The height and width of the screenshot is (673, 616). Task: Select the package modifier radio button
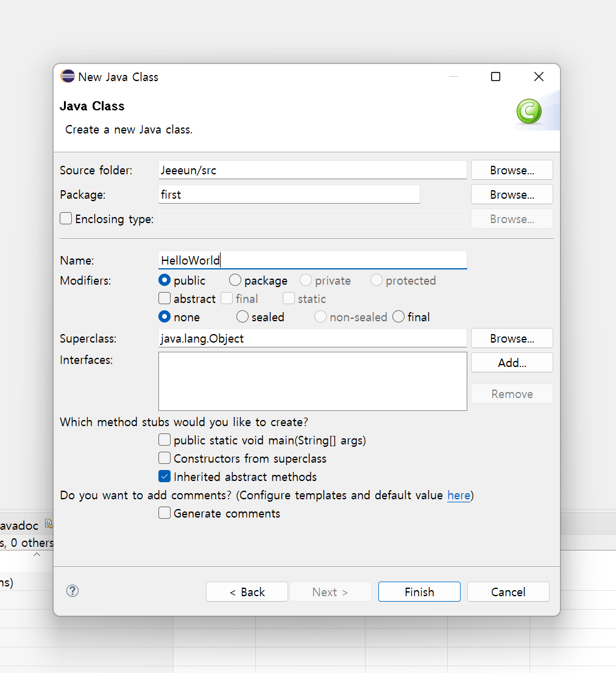(235, 280)
